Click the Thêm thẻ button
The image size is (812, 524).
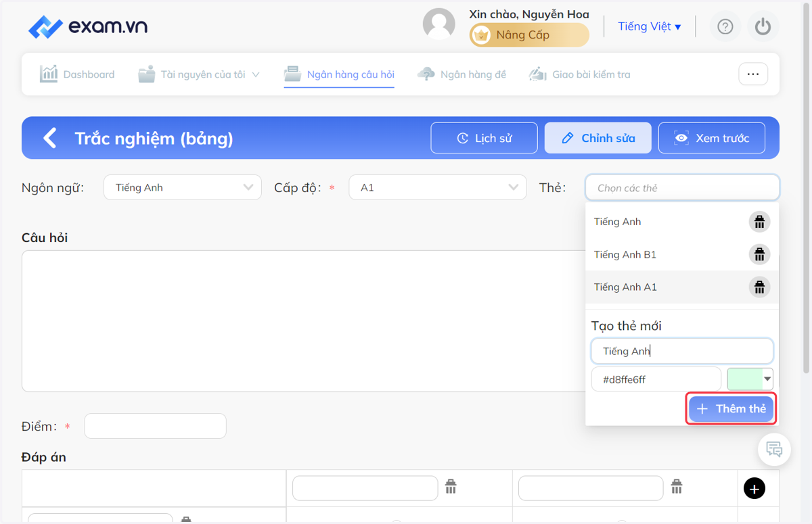pyautogui.click(x=731, y=408)
